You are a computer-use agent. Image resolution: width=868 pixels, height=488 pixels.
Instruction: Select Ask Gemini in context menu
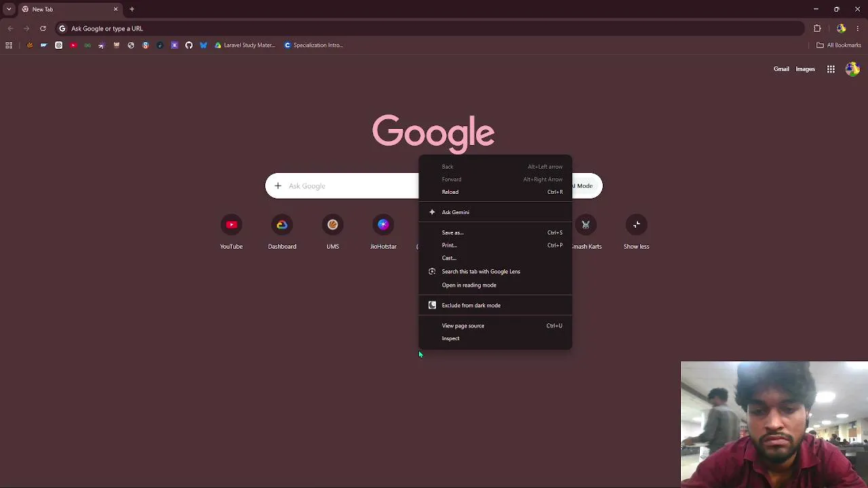point(495,212)
